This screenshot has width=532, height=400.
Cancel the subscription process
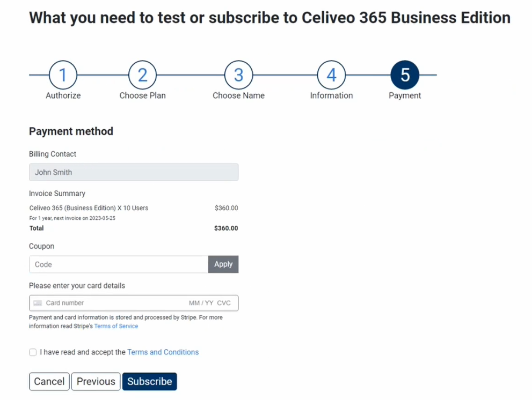coord(49,381)
